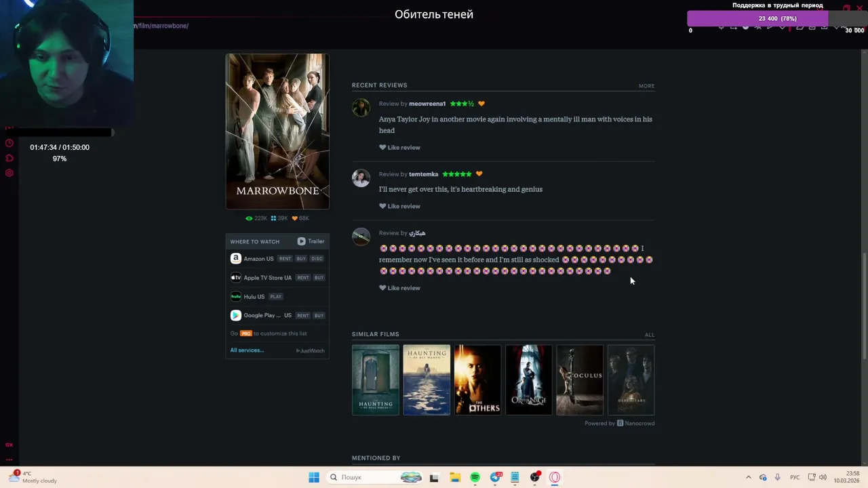Click Hulu US PLAY option
The image size is (868, 488).
click(x=275, y=296)
